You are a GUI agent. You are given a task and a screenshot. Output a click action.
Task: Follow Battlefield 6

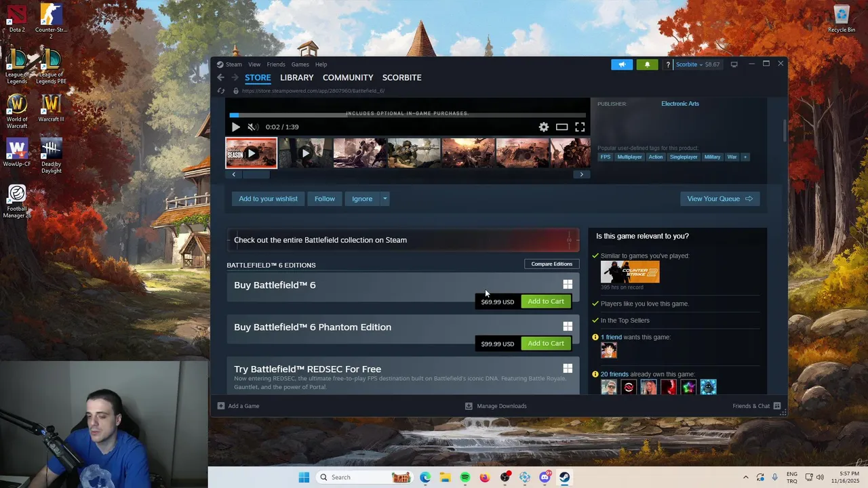[324, 199]
